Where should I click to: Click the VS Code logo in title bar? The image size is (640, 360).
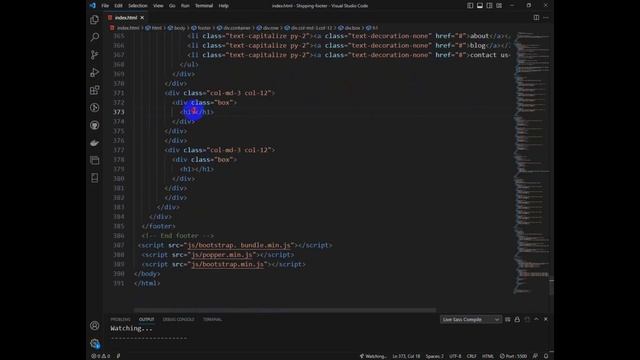(93, 6)
